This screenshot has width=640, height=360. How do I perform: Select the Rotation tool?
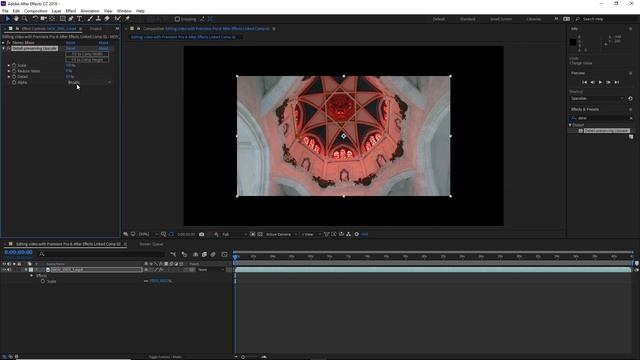coord(35,19)
